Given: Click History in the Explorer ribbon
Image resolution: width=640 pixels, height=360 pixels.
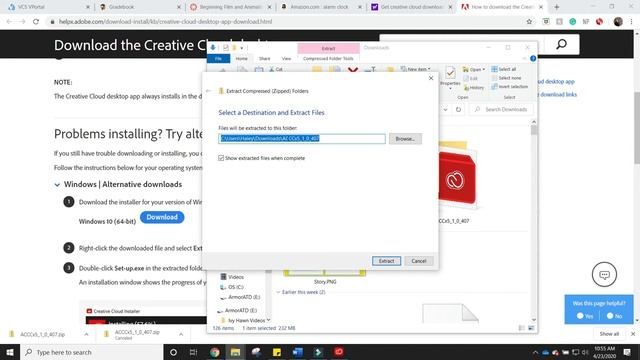Looking at the screenshot, I should pyautogui.click(x=474, y=87).
